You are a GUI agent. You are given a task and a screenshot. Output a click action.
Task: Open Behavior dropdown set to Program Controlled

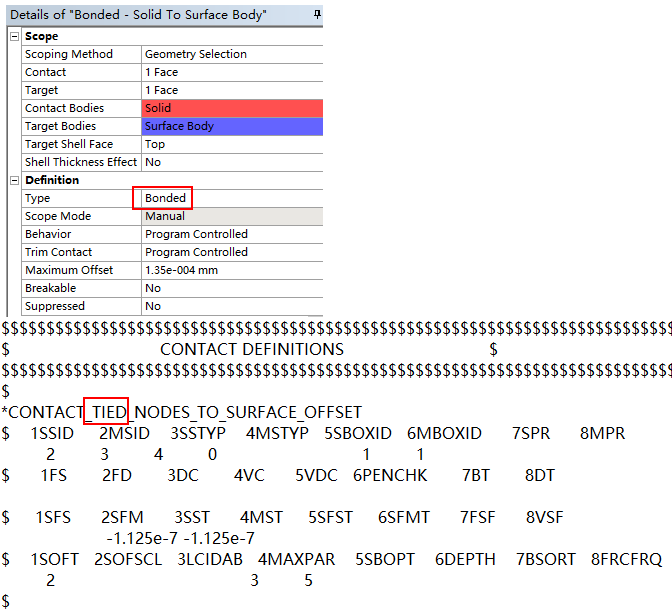click(x=232, y=234)
